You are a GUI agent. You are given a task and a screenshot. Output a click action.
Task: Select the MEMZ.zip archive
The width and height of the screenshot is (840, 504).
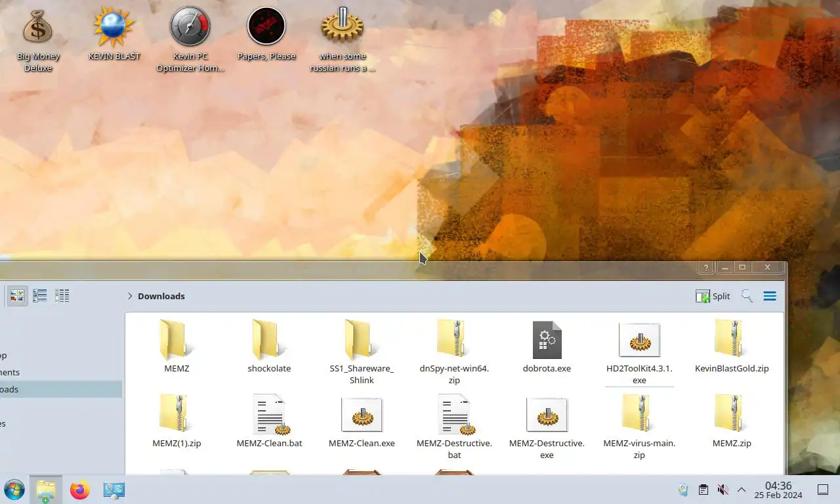(x=732, y=421)
